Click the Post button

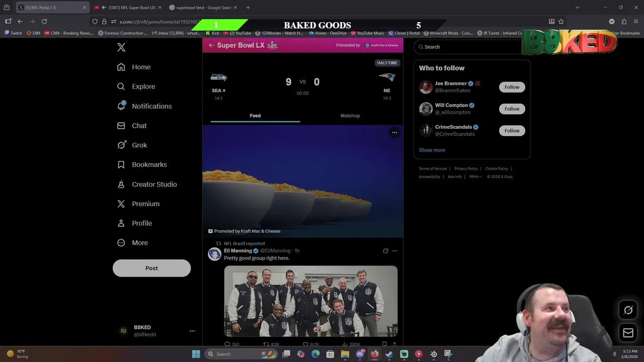click(151, 268)
